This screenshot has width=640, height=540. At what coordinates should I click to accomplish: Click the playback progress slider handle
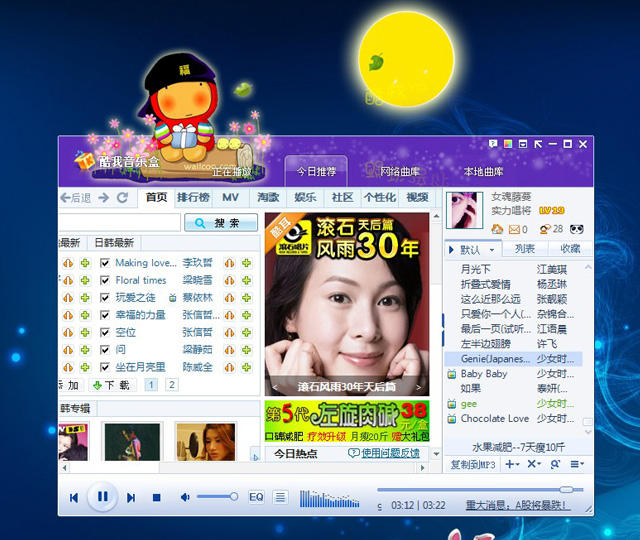567,489
